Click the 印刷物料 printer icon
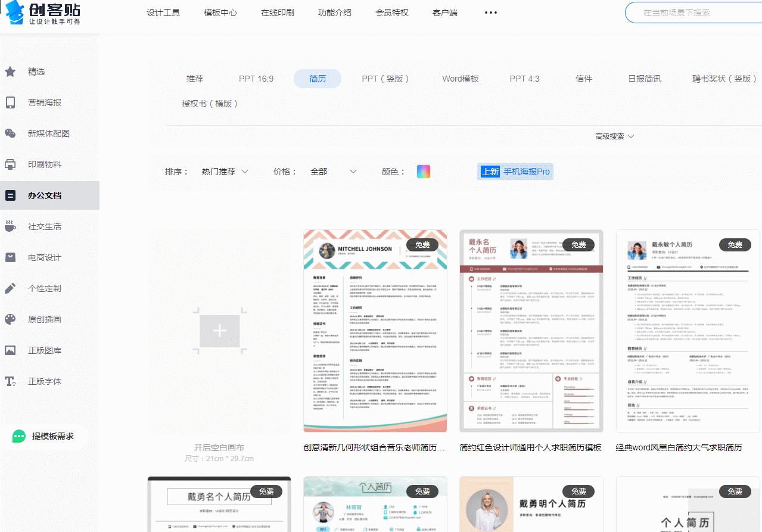Screen dimensions: 762x532 (10, 164)
